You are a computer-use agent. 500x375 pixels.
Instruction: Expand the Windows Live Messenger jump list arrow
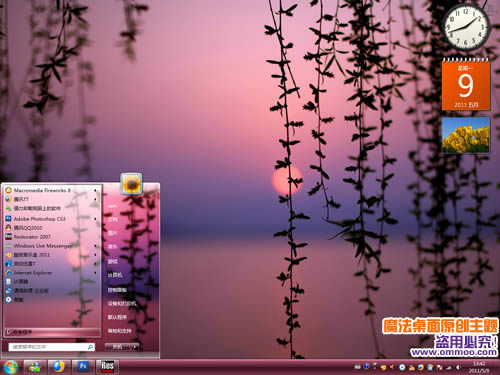[x=95, y=246]
